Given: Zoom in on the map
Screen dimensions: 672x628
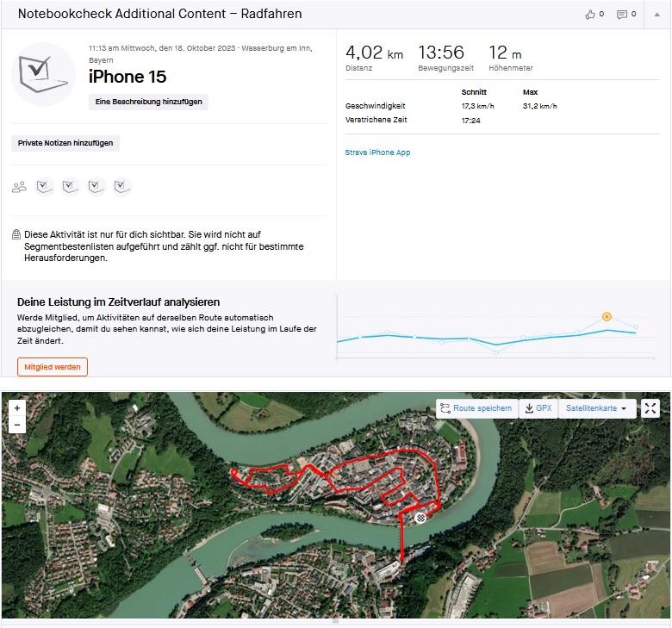Looking at the screenshot, I should (17, 408).
